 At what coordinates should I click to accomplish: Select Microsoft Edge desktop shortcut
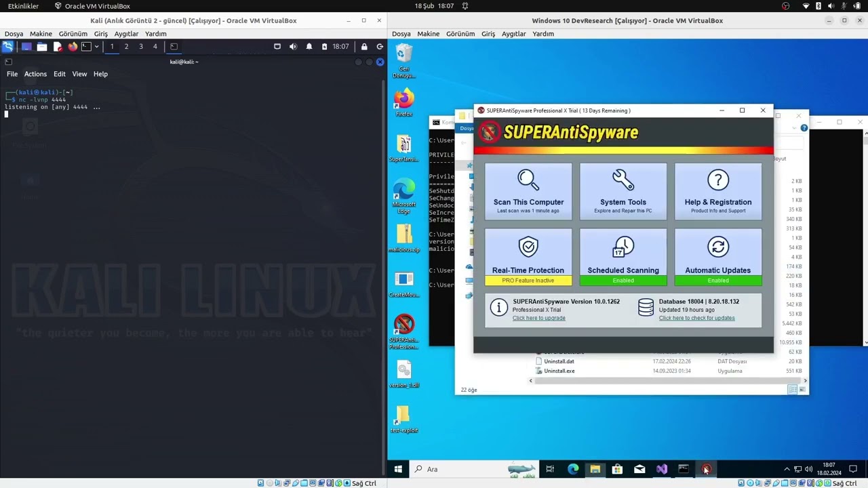[x=404, y=196]
